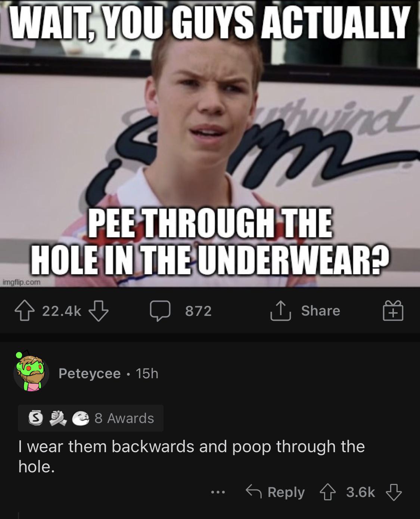Click the Reply text on comment

tap(286, 492)
